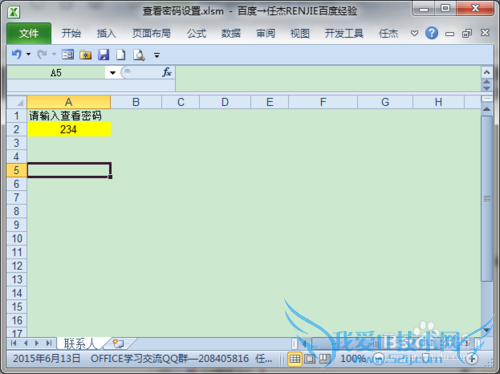The width and height of the screenshot is (500, 374).
Task: Click the fx Insert Function button
Action: [x=167, y=72]
